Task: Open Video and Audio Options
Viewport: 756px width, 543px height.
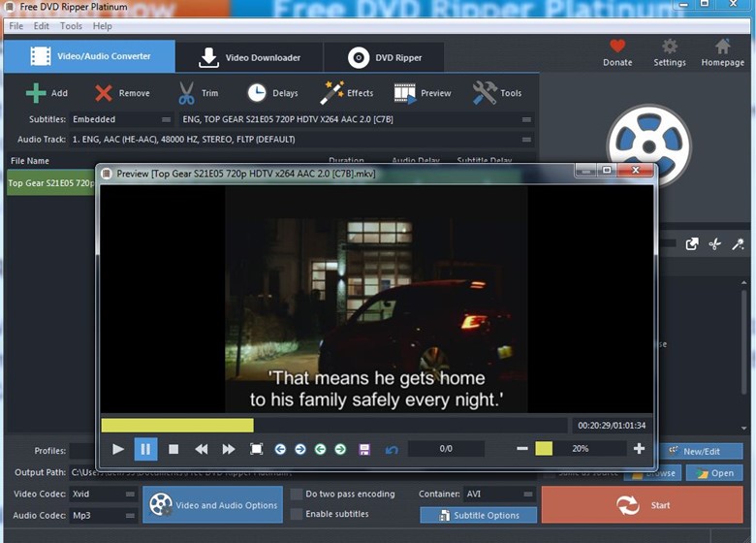Action: point(212,505)
